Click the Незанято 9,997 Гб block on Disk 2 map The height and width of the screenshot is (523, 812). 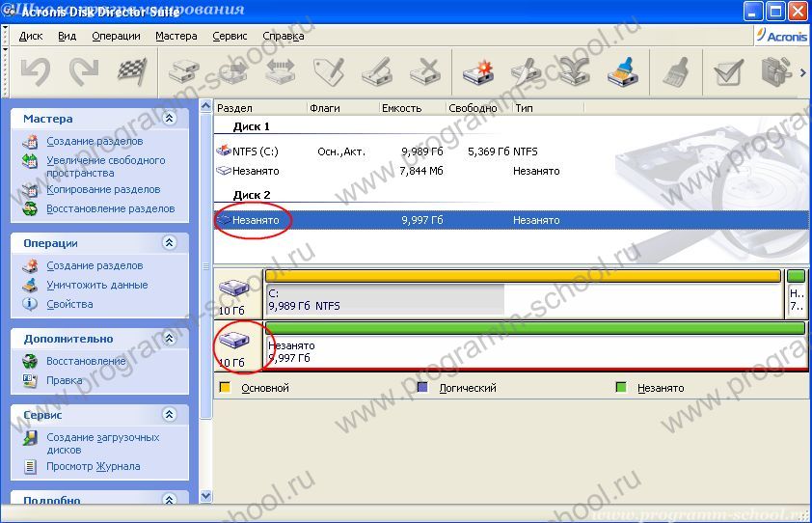point(535,345)
